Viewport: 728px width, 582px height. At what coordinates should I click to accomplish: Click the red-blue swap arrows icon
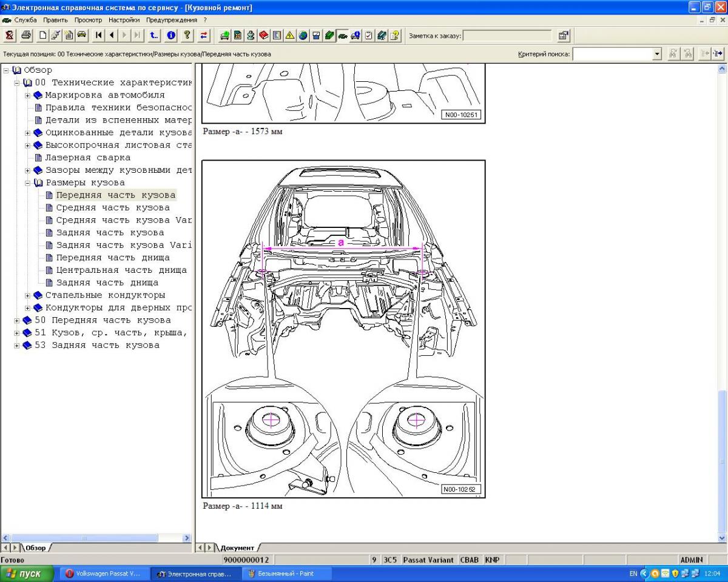[204, 35]
